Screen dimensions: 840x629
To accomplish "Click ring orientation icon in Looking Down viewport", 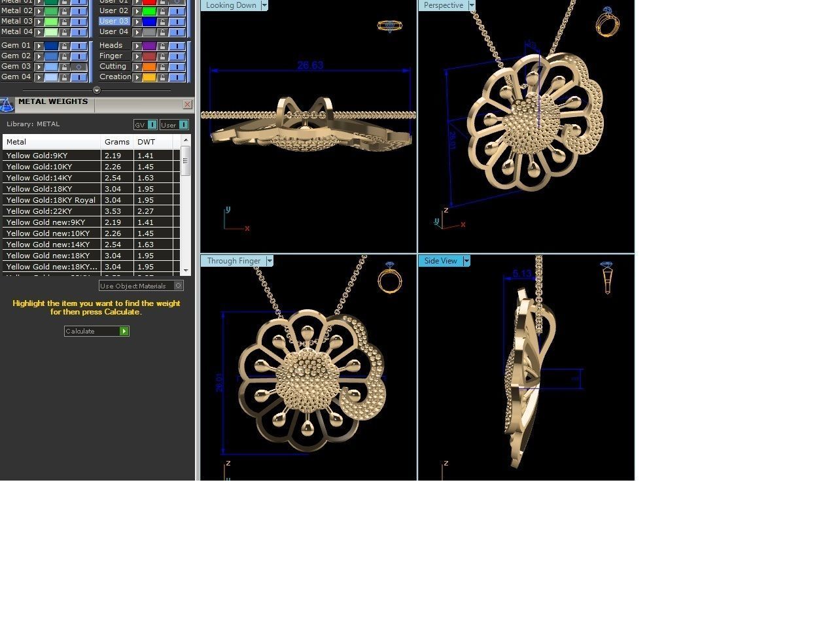I will (x=389, y=26).
